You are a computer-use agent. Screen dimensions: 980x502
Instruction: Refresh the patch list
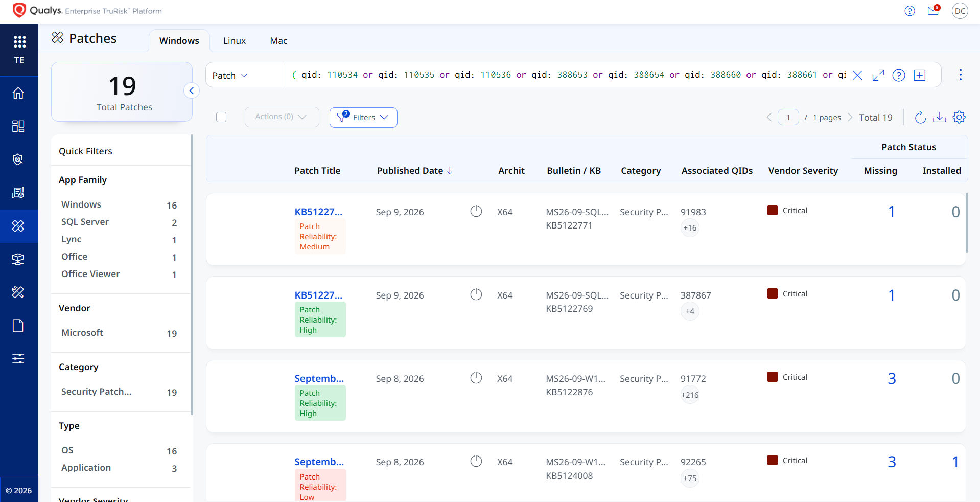[920, 117]
